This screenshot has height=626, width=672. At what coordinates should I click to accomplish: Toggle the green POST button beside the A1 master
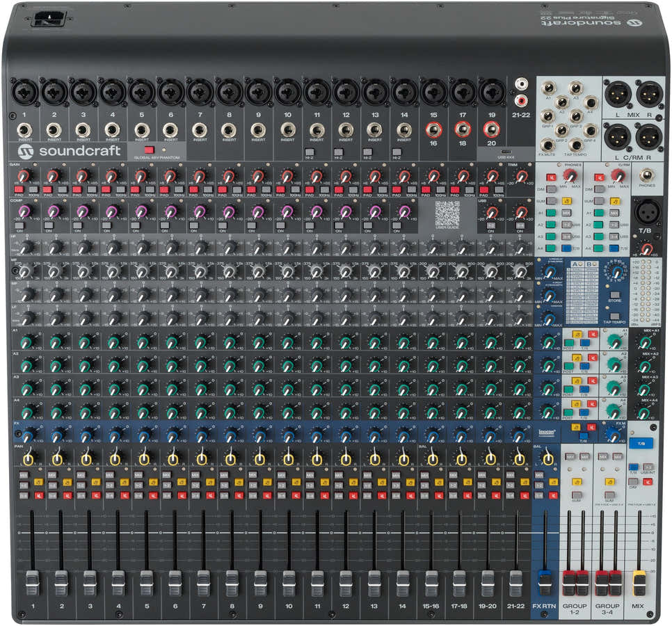[569, 343]
